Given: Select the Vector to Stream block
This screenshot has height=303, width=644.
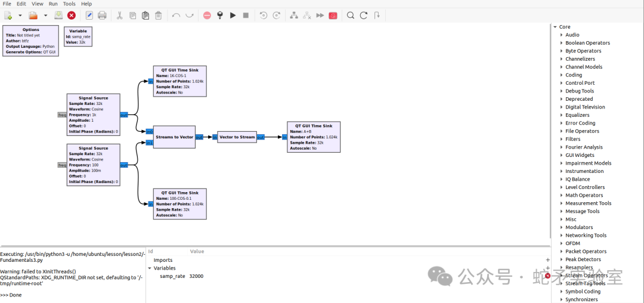Looking at the screenshot, I should (x=237, y=137).
